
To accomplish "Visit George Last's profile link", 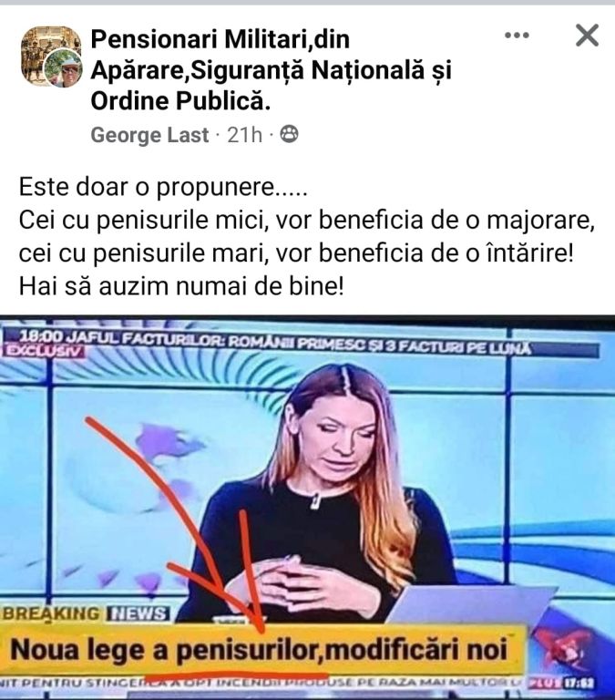I will pos(149,135).
